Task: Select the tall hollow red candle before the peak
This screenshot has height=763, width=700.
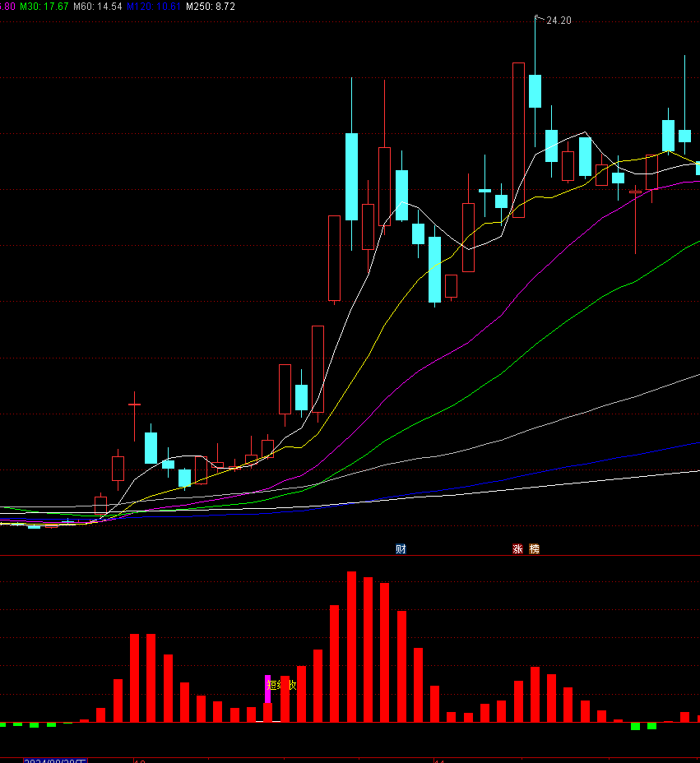Action: point(518,140)
